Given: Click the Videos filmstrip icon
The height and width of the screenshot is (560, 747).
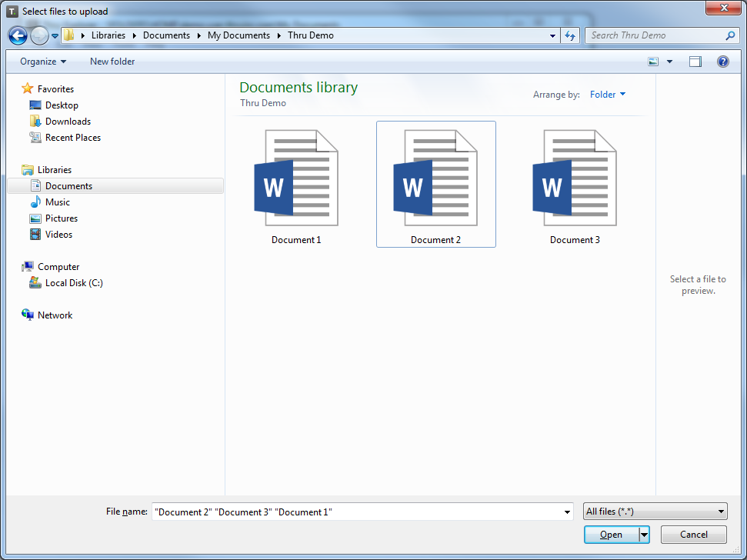Looking at the screenshot, I should [x=35, y=235].
